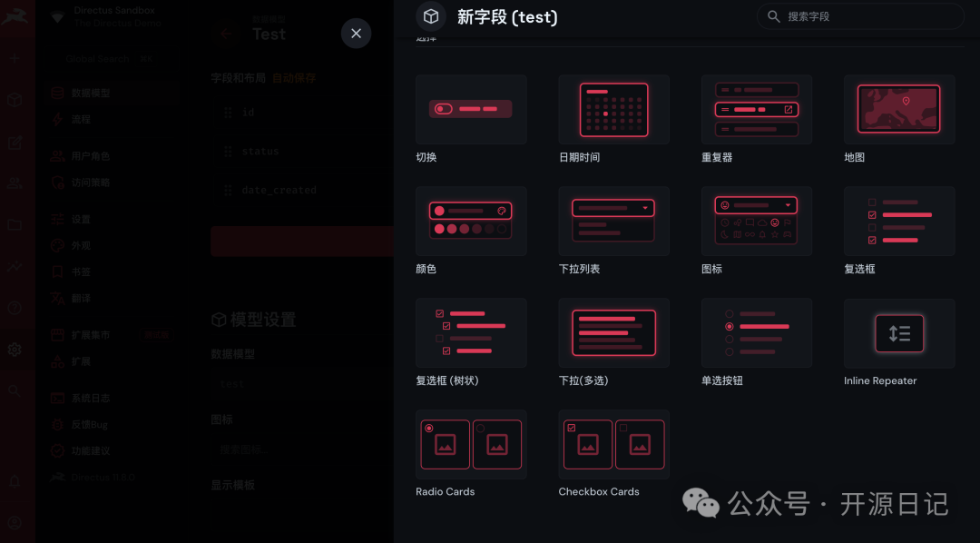Screen dimensions: 980x543
Task: Open the settings gear module icon
Action: [x=15, y=349]
